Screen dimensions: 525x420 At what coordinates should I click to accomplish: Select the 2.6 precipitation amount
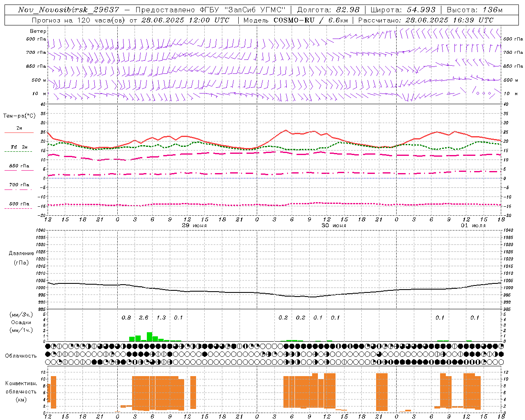(x=144, y=318)
